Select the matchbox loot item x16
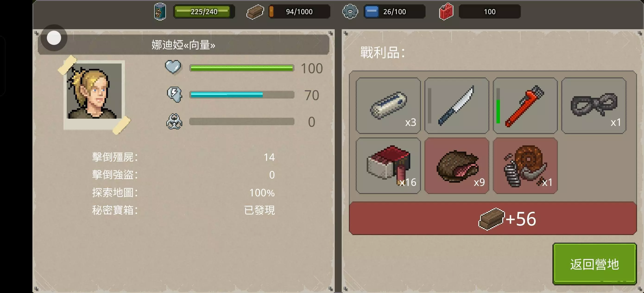This screenshot has height=293, width=644. click(x=388, y=166)
